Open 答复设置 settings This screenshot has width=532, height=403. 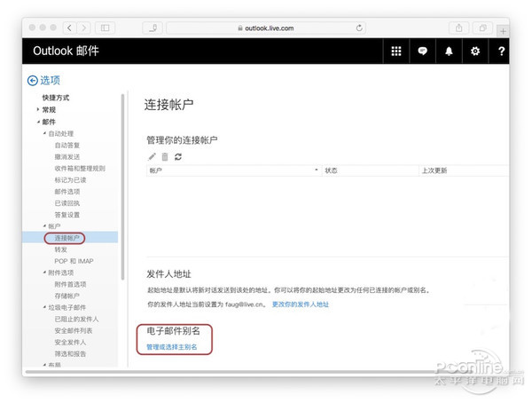67,215
